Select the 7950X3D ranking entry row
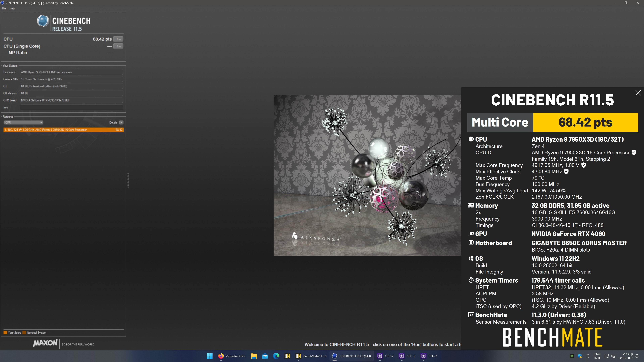The height and width of the screenshot is (362, 644). (64, 130)
